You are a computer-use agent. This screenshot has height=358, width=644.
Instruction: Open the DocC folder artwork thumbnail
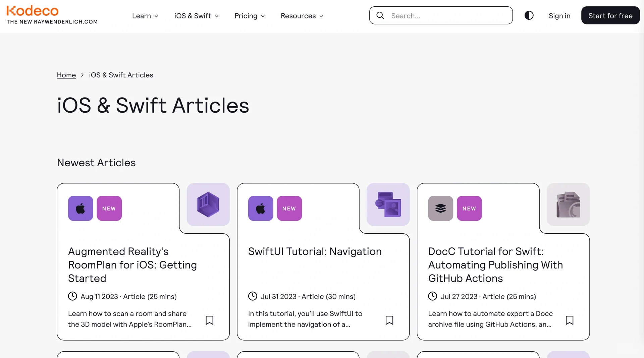[x=568, y=204]
